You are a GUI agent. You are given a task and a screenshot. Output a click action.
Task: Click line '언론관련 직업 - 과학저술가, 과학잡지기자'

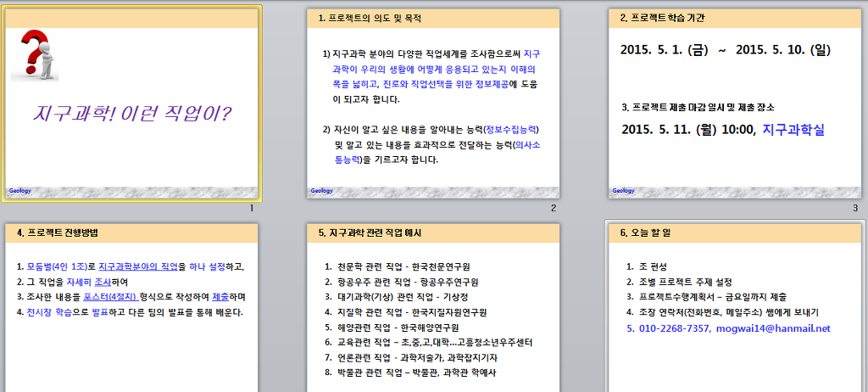416,357
